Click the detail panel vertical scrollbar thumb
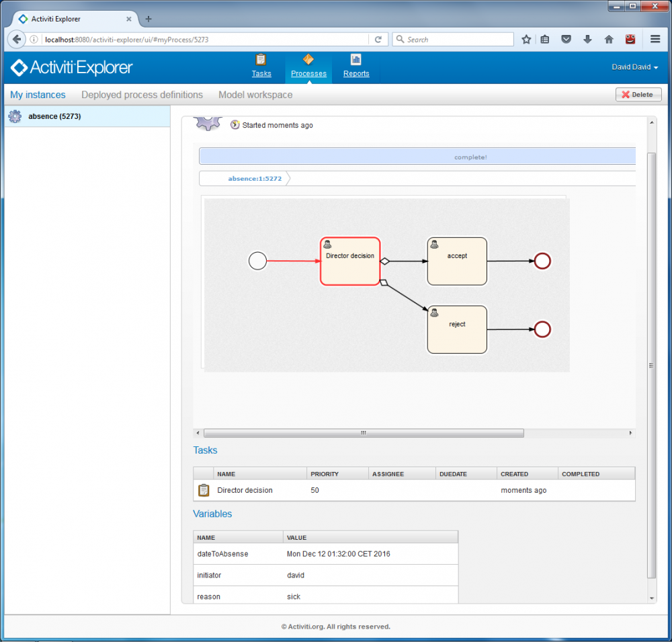Screen dimensions: 672x642 651,366
